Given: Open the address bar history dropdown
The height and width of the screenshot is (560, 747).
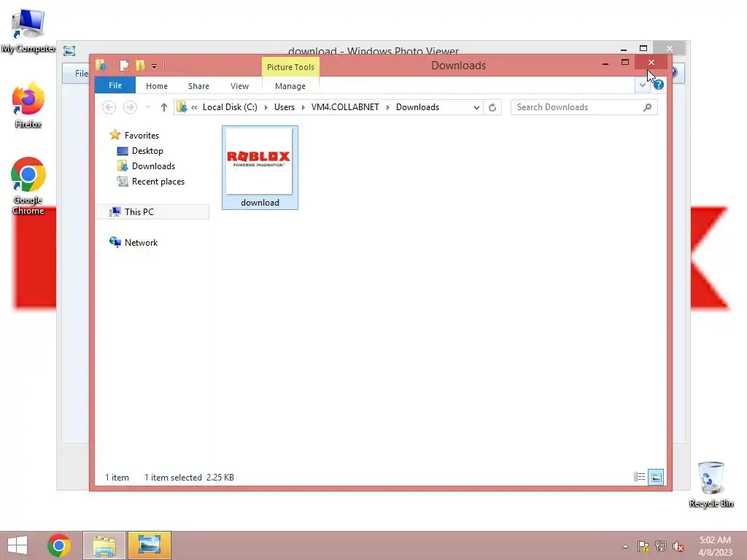Looking at the screenshot, I should click(x=476, y=108).
